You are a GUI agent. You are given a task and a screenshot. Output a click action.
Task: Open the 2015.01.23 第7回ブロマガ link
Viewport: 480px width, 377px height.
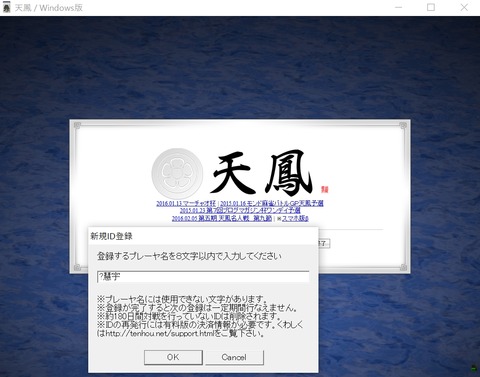coord(240,210)
